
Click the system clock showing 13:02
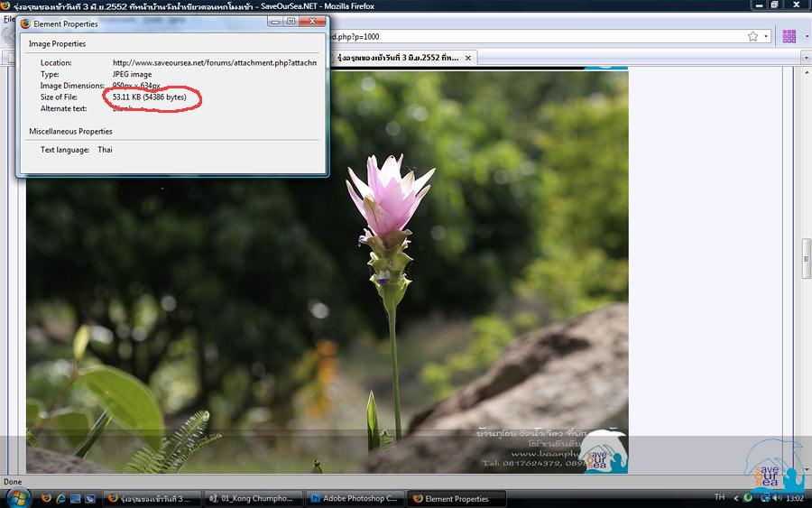[x=796, y=498]
